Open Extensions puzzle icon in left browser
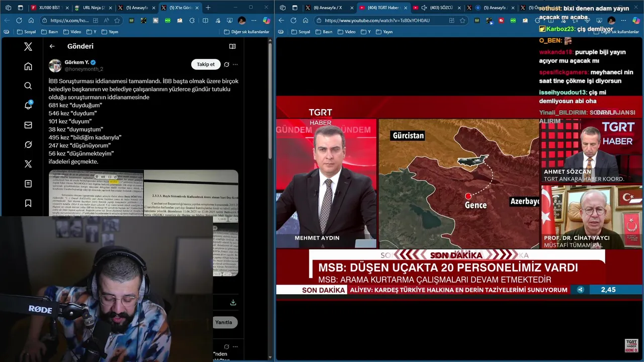This screenshot has width=644, height=362. pos(192,21)
